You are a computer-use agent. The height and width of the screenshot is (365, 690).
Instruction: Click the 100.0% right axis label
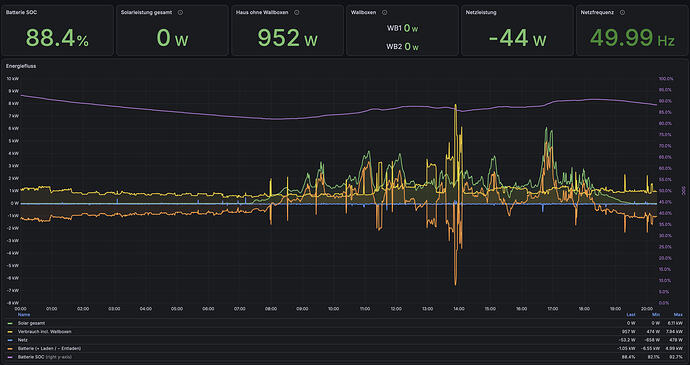(x=666, y=78)
